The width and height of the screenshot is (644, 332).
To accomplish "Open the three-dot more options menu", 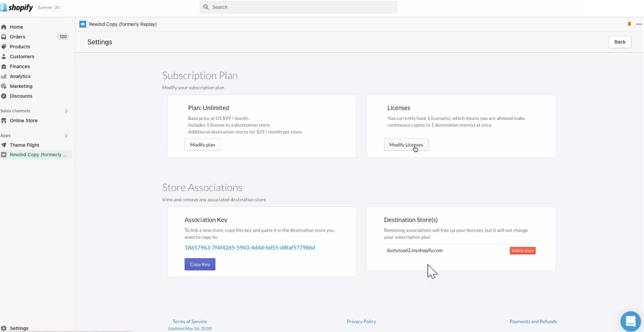I will [x=639, y=24].
